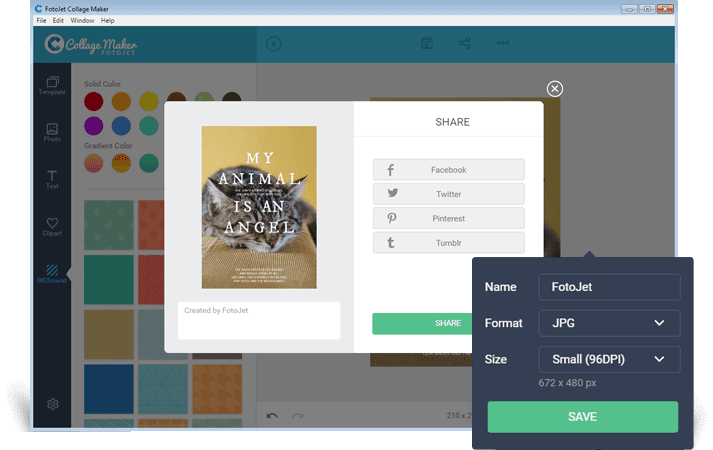Click the share icon in header
Image resolution: width=713 pixels, height=450 pixels.
click(x=464, y=43)
